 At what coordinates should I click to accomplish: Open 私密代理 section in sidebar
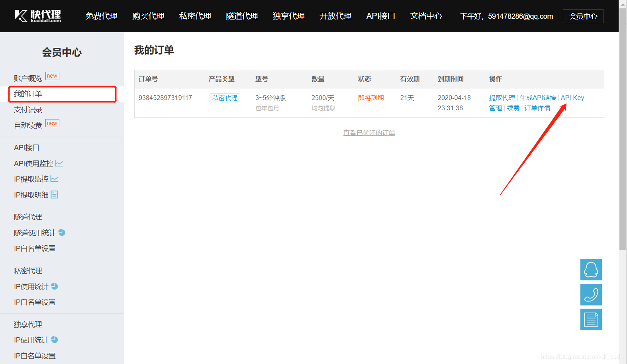tap(28, 271)
